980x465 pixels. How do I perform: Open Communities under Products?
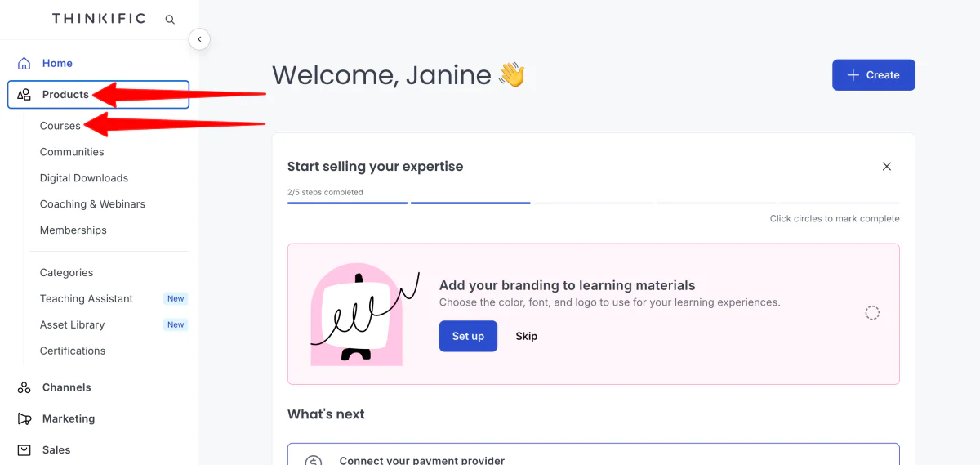(x=72, y=152)
